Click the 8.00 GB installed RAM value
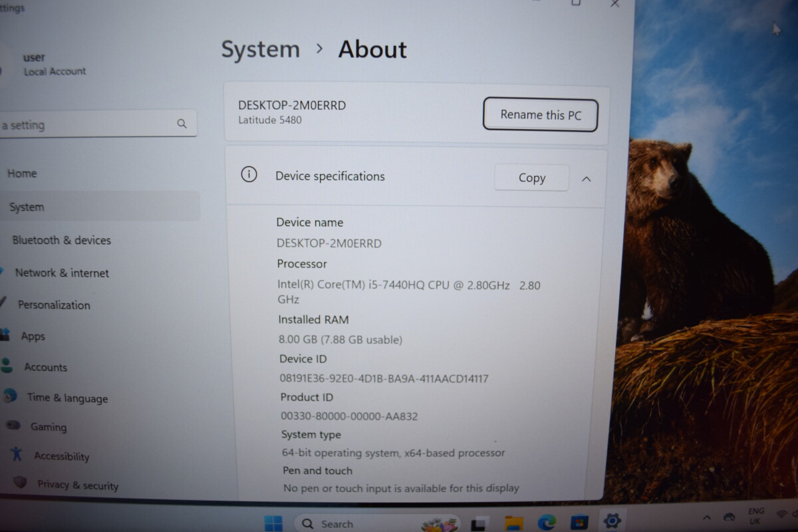 click(340, 340)
